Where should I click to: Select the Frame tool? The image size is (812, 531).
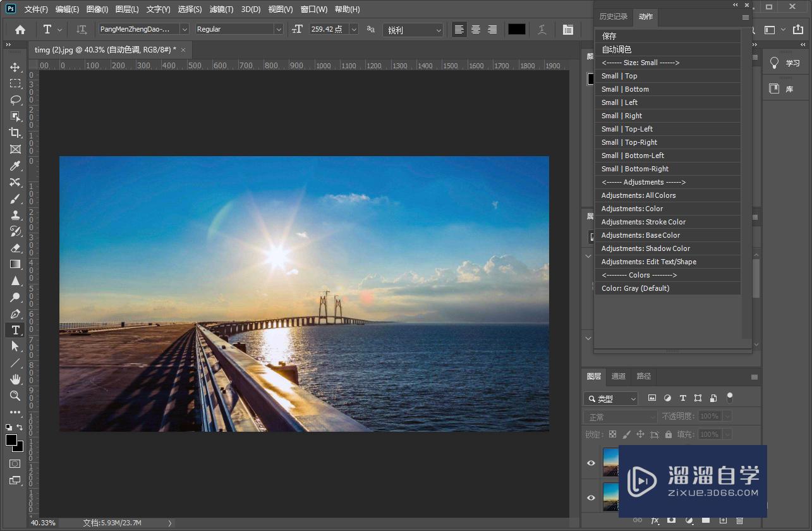pyautogui.click(x=15, y=149)
